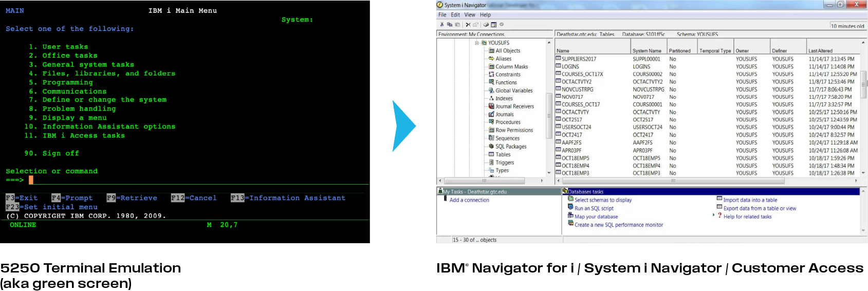Viewport: 868px width, 291px height.
Task: Click the 10 minutes old button
Action: tap(847, 26)
